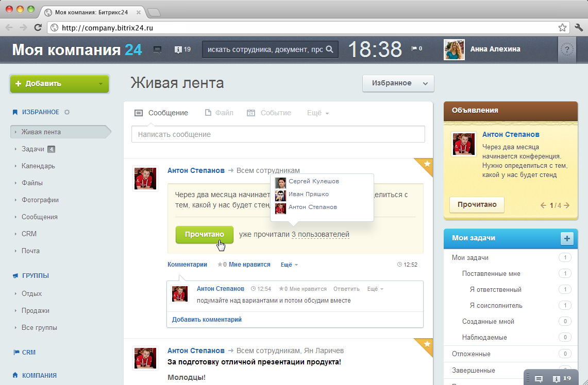Screen dimensions: 588x385
Task: Open Ещё dropdown in comment row
Action: [x=375, y=289]
